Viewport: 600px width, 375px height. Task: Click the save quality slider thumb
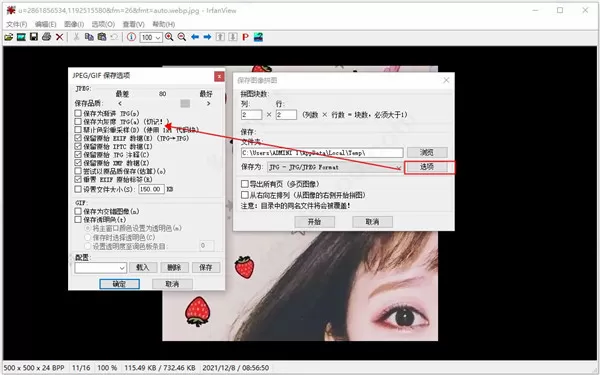(185, 103)
